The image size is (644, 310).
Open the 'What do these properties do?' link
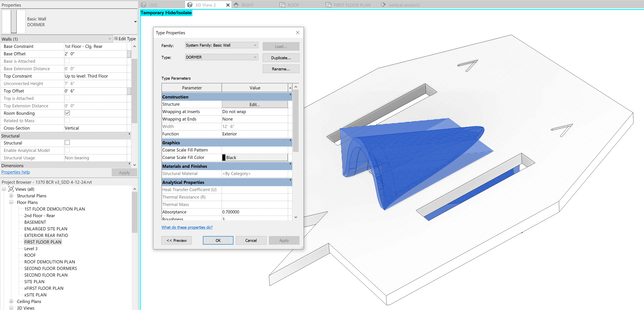click(x=187, y=227)
